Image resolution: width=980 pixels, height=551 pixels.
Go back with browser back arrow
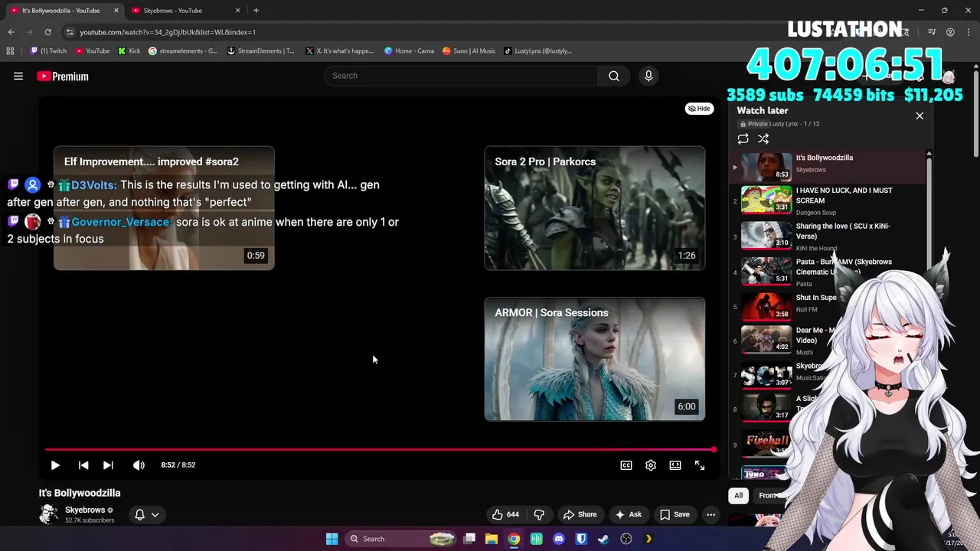(x=11, y=32)
